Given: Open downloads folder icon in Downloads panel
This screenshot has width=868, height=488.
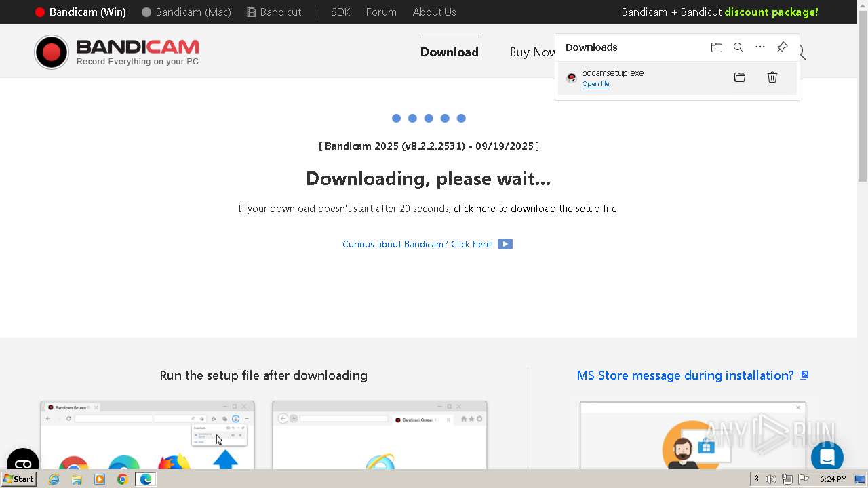Looking at the screenshot, I should tap(716, 47).
